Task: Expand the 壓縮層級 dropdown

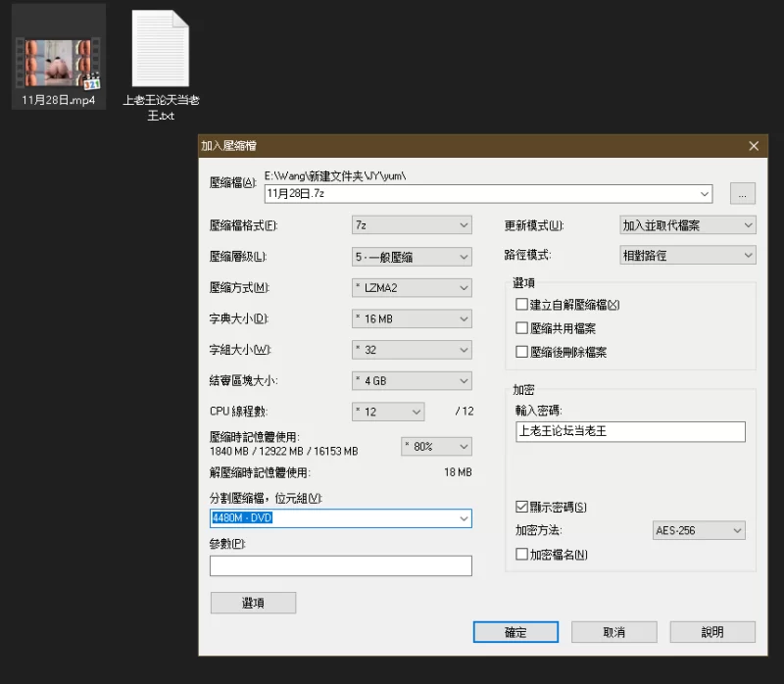Action: click(x=412, y=257)
